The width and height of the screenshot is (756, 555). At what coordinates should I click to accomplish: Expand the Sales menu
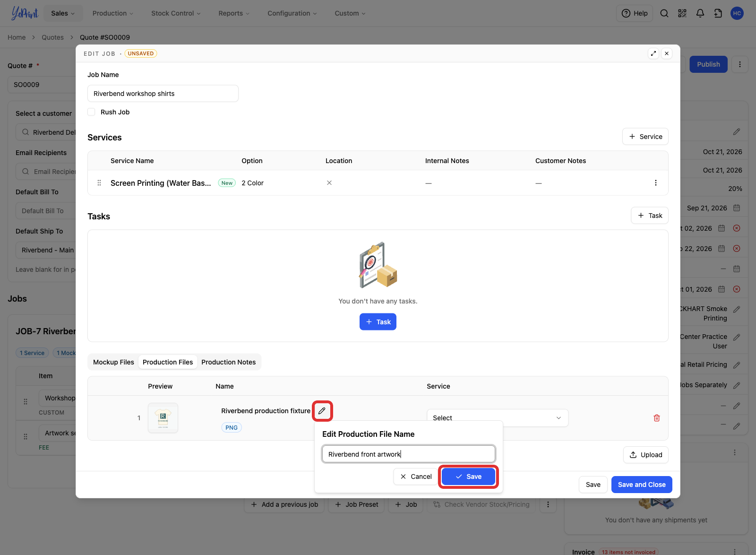click(63, 13)
